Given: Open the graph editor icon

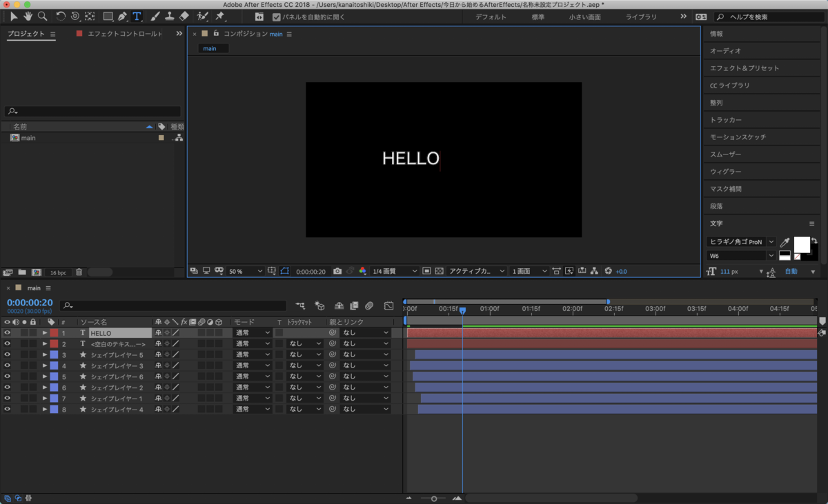Looking at the screenshot, I should coord(389,305).
